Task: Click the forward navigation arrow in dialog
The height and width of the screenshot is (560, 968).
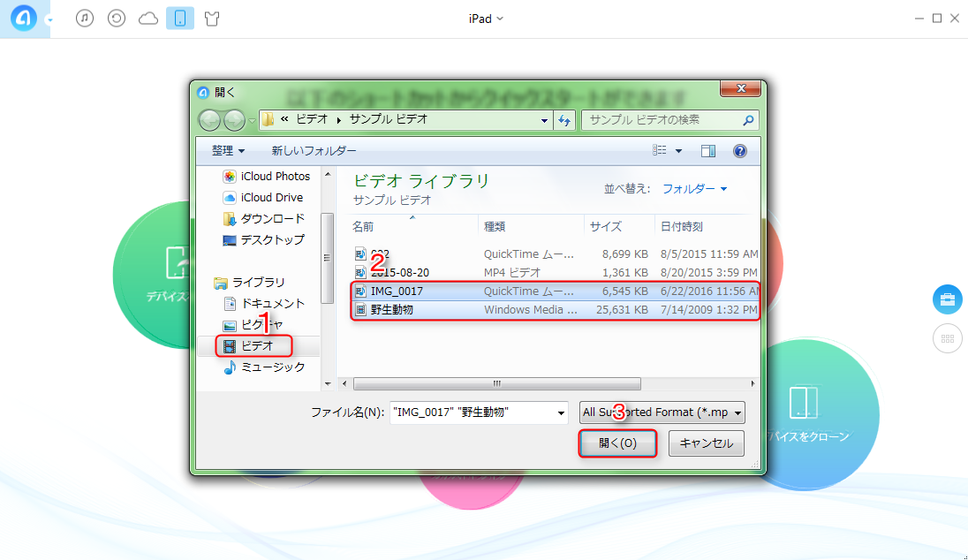Action: point(234,120)
